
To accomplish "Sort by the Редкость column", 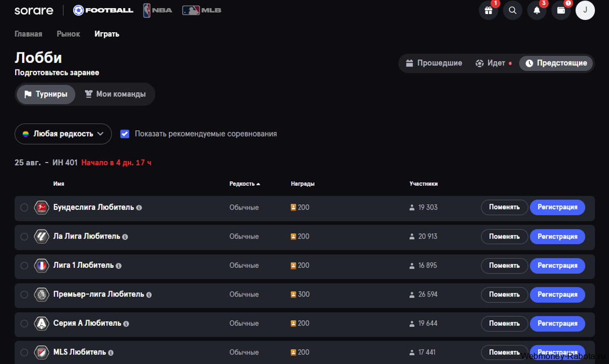I will pos(245,184).
